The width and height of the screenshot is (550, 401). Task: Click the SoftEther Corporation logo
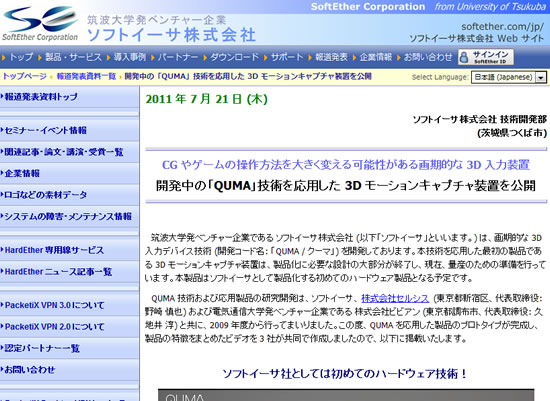(x=40, y=23)
